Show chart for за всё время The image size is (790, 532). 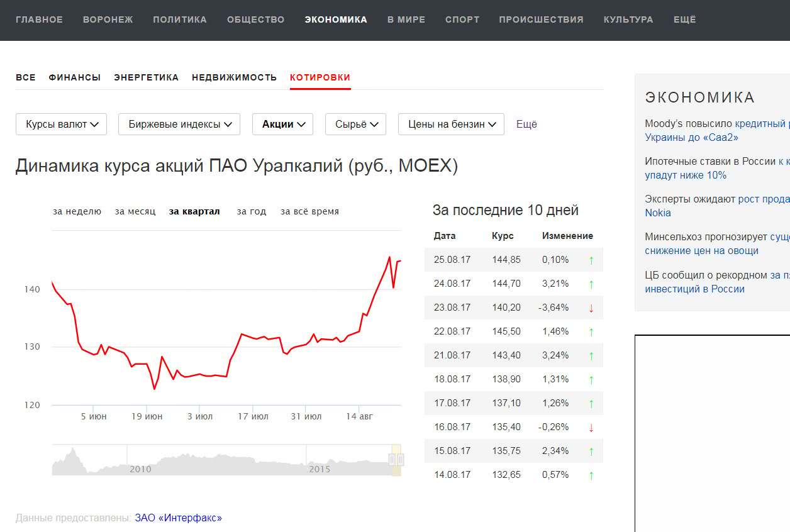tap(309, 211)
